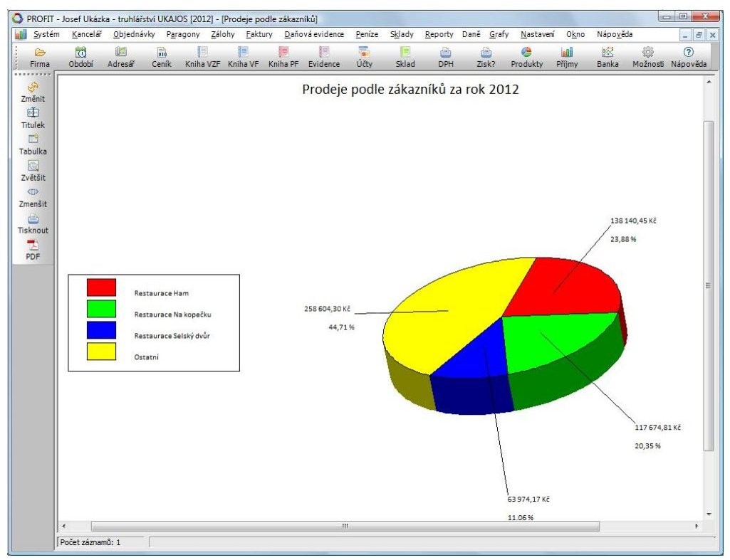Click the 63 974,17 Kč label

[x=528, y=499]
